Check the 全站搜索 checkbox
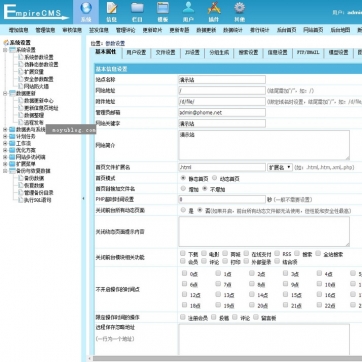The image size is (362, 362). tap(318, 253)
